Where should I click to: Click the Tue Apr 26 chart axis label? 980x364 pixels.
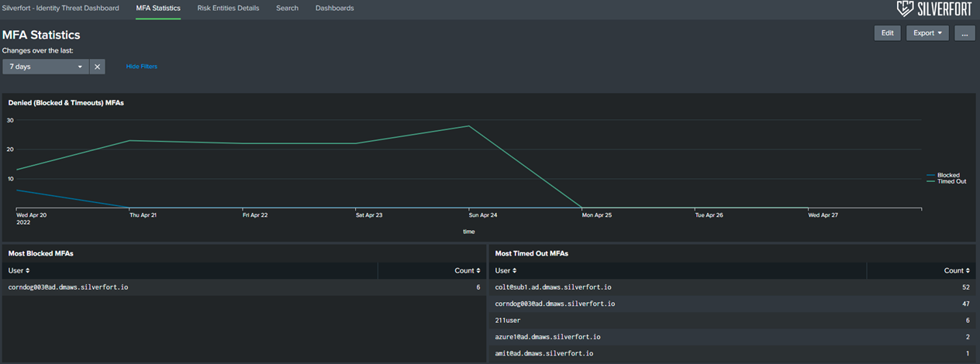[x=709, y=215]
